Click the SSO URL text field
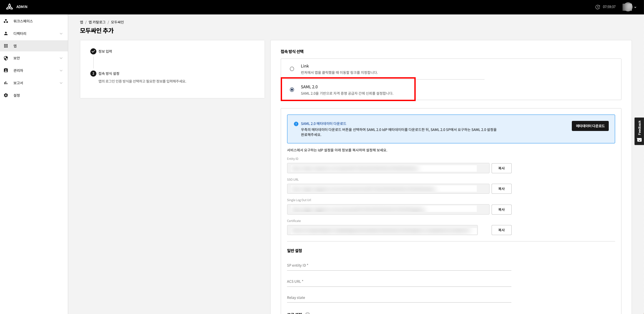The image size is (644, 314). click(x=388, y=189)
